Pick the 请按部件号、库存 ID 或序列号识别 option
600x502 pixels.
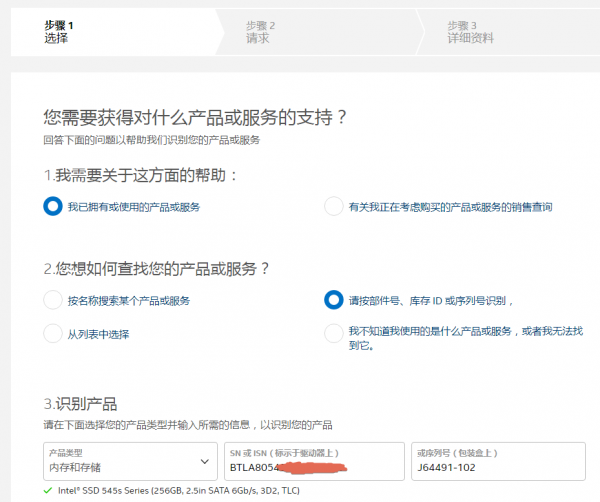(x=334, y=300)
